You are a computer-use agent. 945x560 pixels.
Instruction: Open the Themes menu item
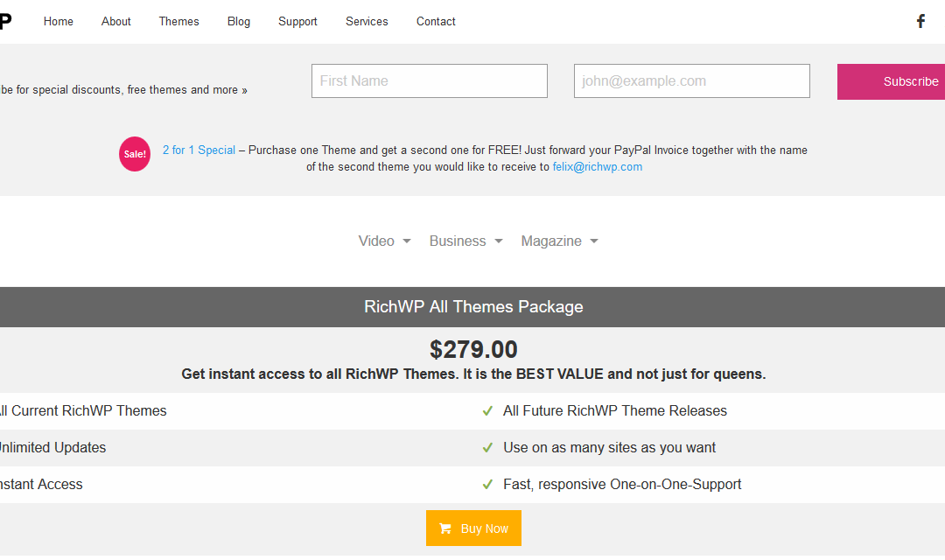coord(179,22)
